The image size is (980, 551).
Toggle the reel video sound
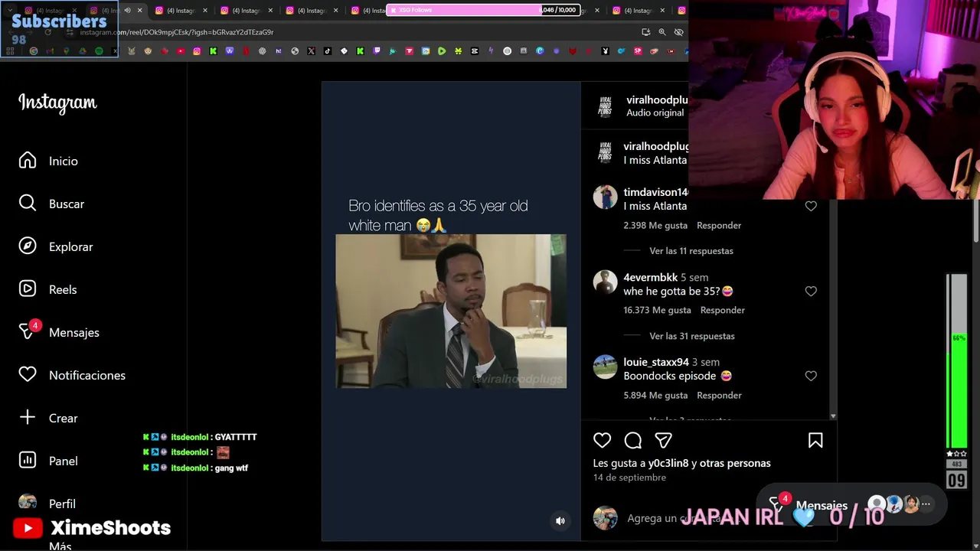click(x=560, y=520)
